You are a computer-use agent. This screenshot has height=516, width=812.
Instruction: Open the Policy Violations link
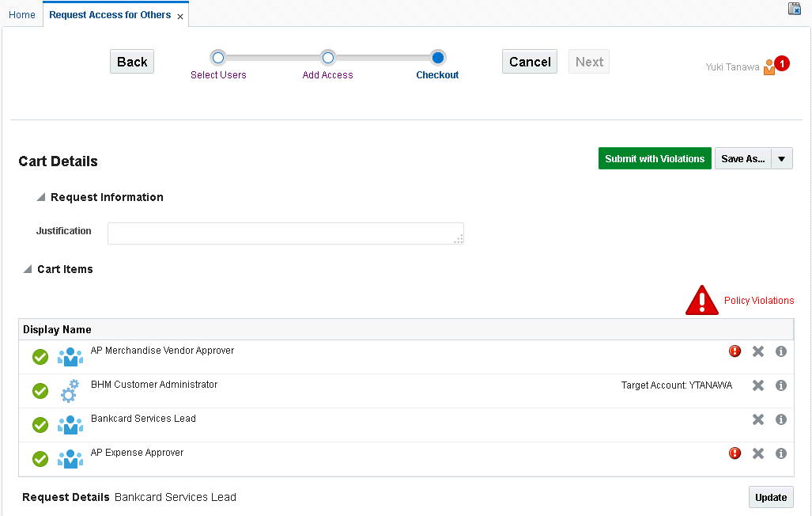[x=759, y=300]
